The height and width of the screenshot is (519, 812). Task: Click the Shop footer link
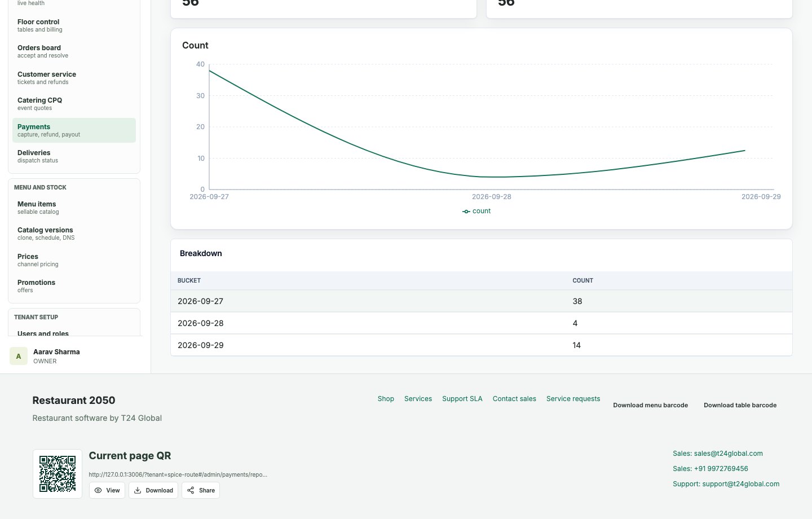tap(386, 399)
